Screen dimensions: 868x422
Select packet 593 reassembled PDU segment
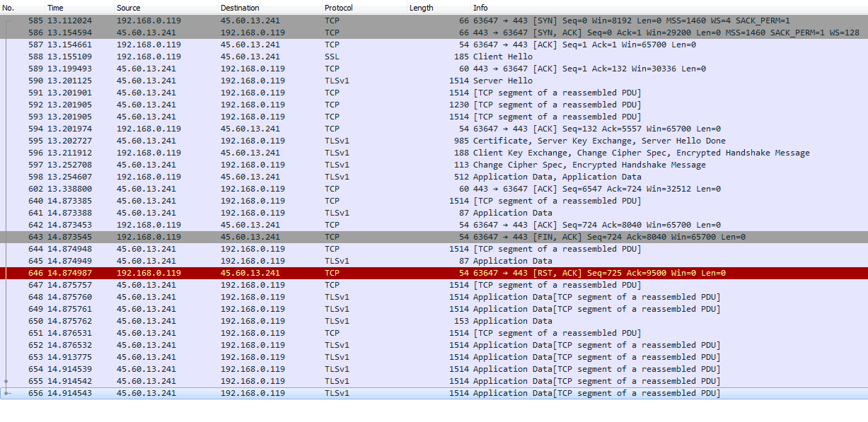pos(434,117)
